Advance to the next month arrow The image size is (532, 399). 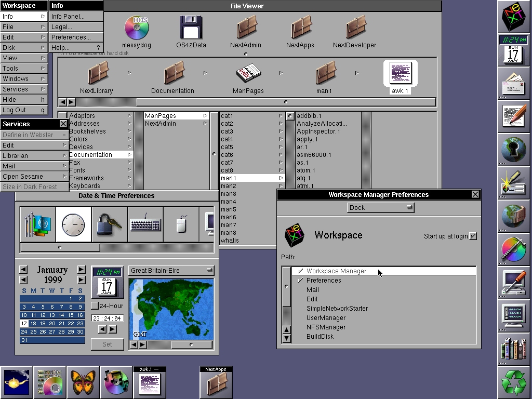click(x=81, y=269)
